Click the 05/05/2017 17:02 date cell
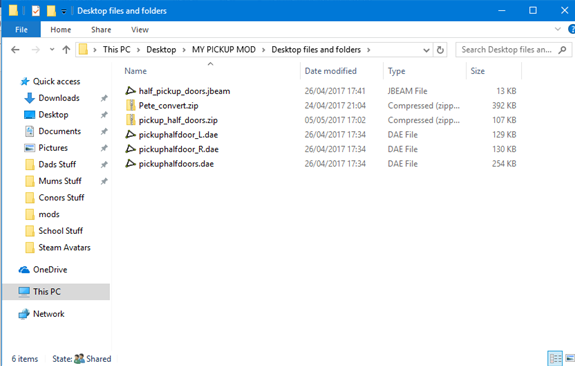 [x=335, y=120]
